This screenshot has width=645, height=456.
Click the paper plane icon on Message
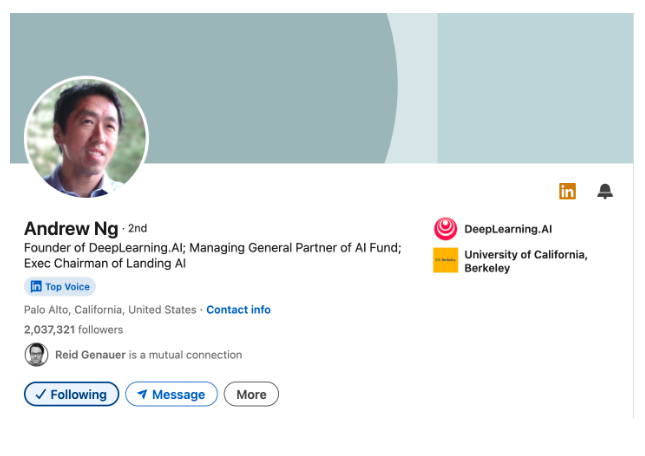143,395
